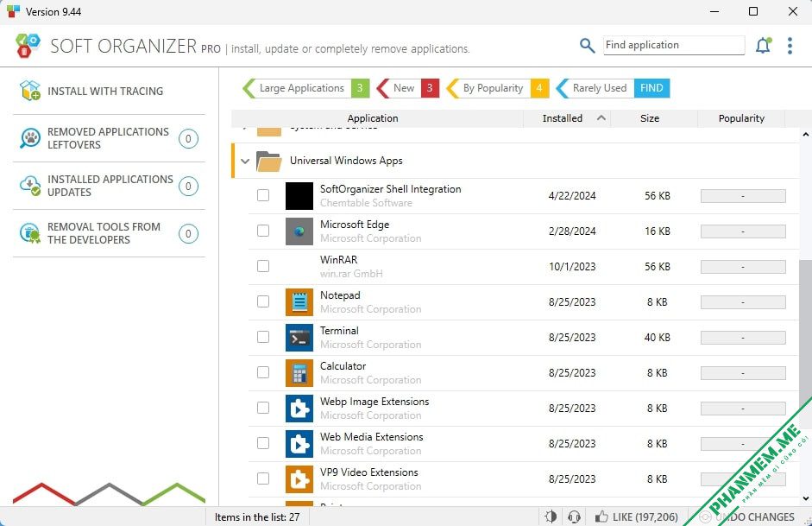Click the Microsoft Edge app icon

click(x=299, y=231)
